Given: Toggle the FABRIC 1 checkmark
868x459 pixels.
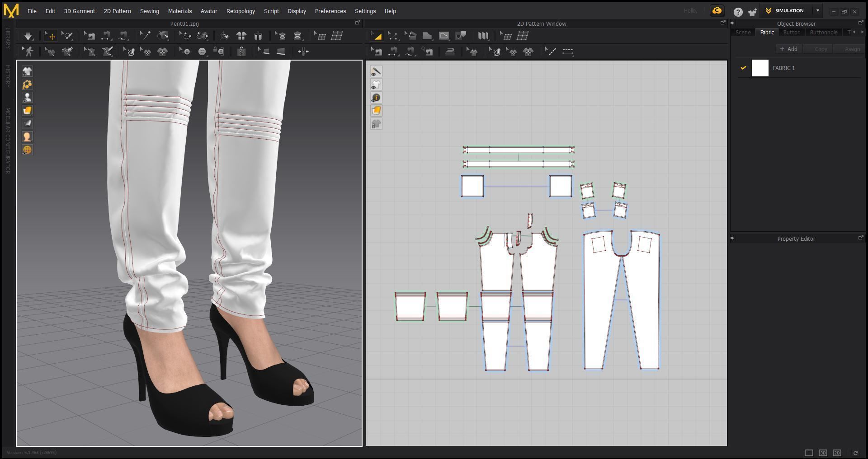Looking at the screenshot, I should tap(743, 68).
